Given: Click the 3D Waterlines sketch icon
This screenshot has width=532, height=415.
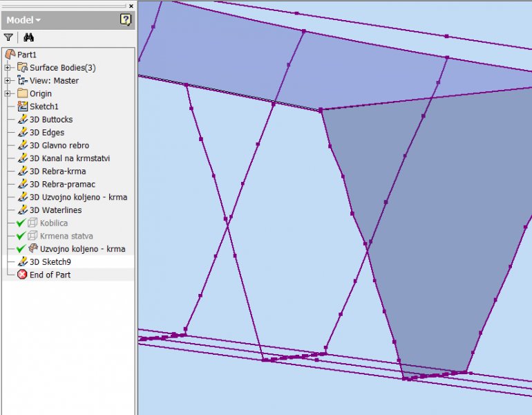Looking at the screenshot, I should tap(22, 210).
